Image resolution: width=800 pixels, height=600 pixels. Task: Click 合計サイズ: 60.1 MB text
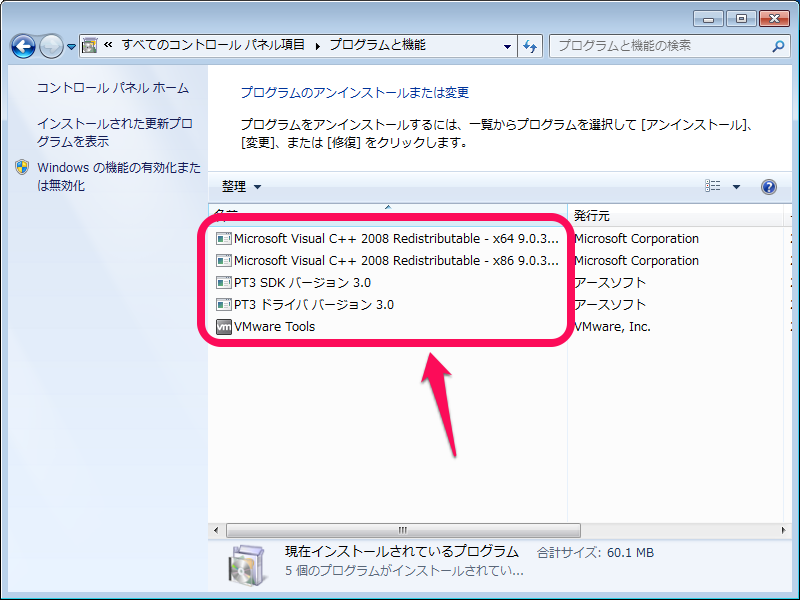click(x=595, y=552)
